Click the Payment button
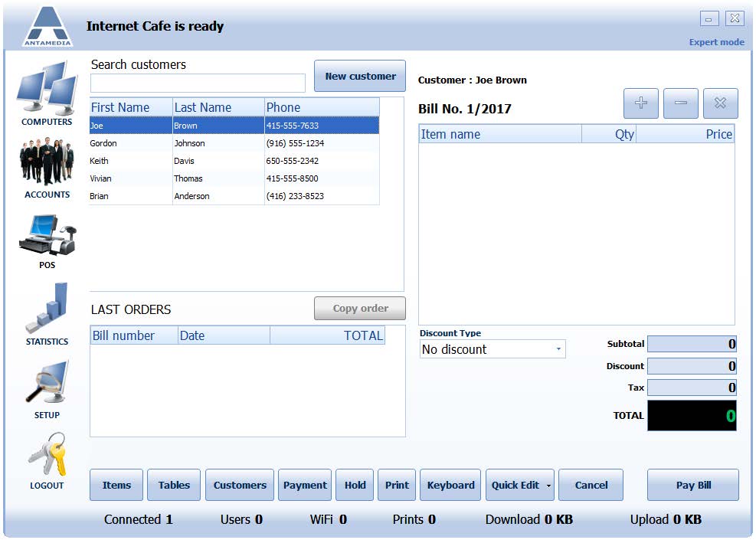Viewport: 756px width, 543px height. pyautogui.click(x=305, y=485)
